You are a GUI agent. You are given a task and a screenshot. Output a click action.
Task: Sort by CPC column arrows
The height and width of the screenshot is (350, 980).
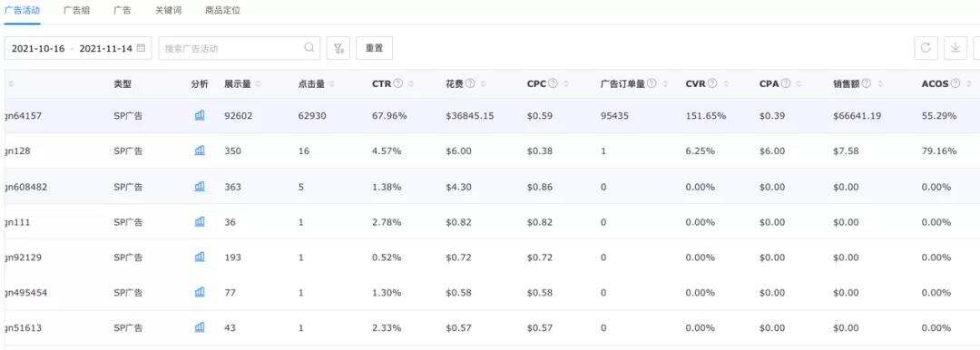tap(565, 83)
